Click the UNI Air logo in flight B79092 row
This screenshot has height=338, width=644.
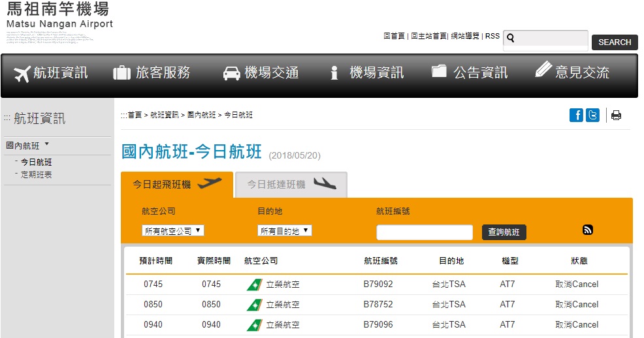(255, 284)
